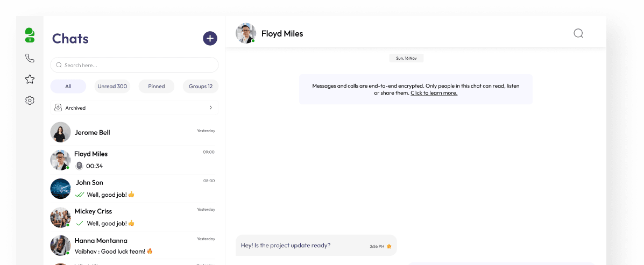Click single check mark in Mickey Criss row
Image resolution: width=644 pixels, height=265 pixels.
pos(80,223)
